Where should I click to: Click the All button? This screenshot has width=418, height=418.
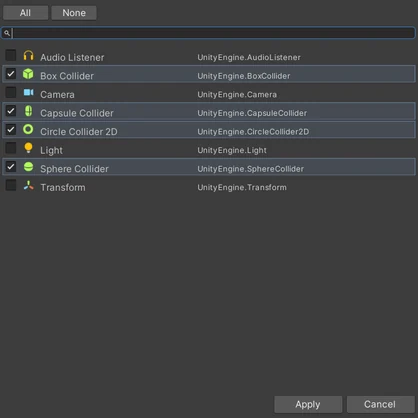click(x=25, y=13)
